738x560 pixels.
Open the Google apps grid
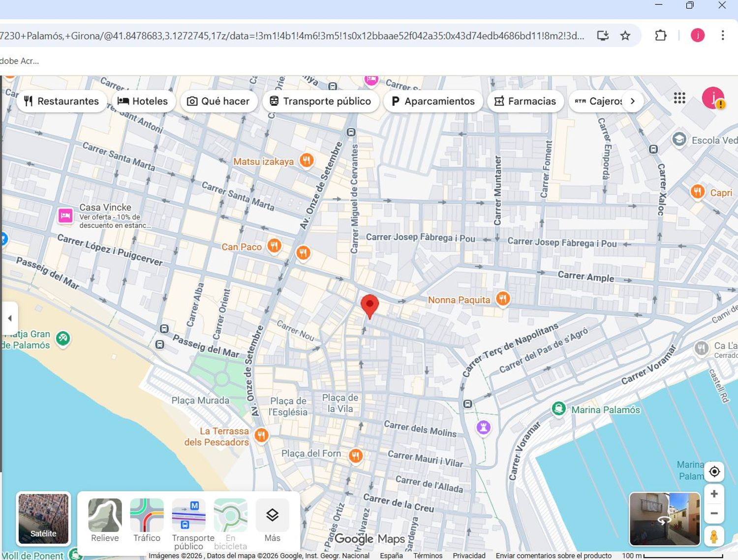(x=679, y=98)
